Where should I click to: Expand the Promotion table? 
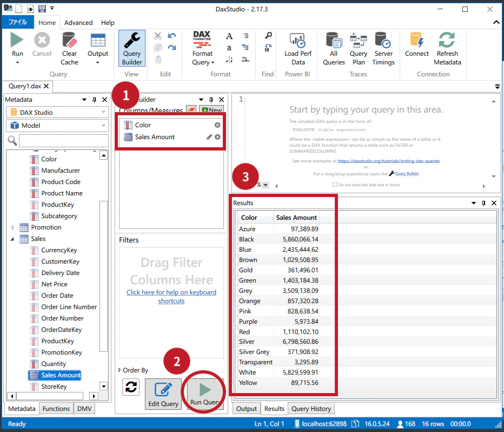[13, 227]
